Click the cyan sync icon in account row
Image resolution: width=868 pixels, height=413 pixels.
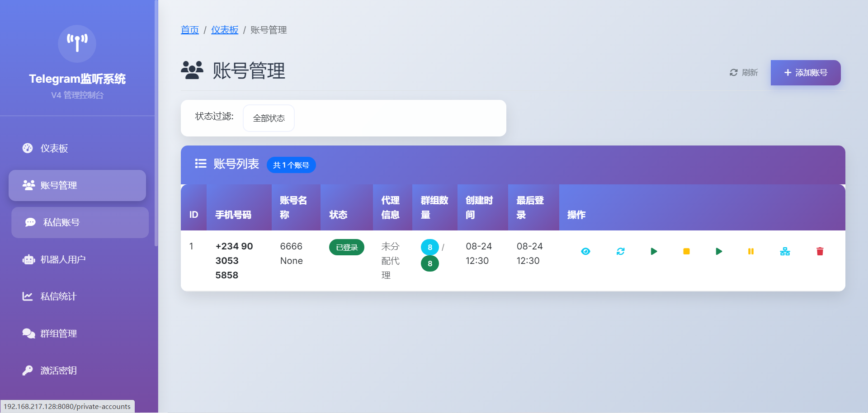[620, 251]
